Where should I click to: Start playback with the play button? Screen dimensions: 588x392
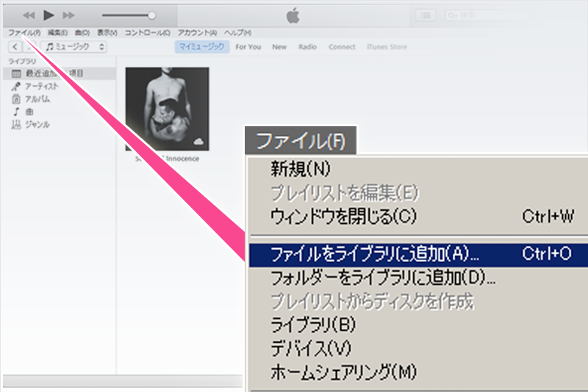coord(49,15)
